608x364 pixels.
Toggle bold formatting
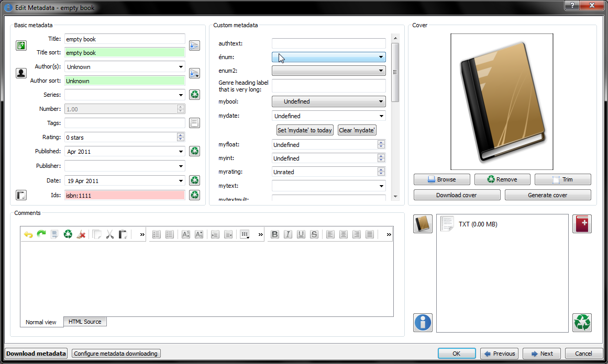pyautogui.click(x=275, y=234)
